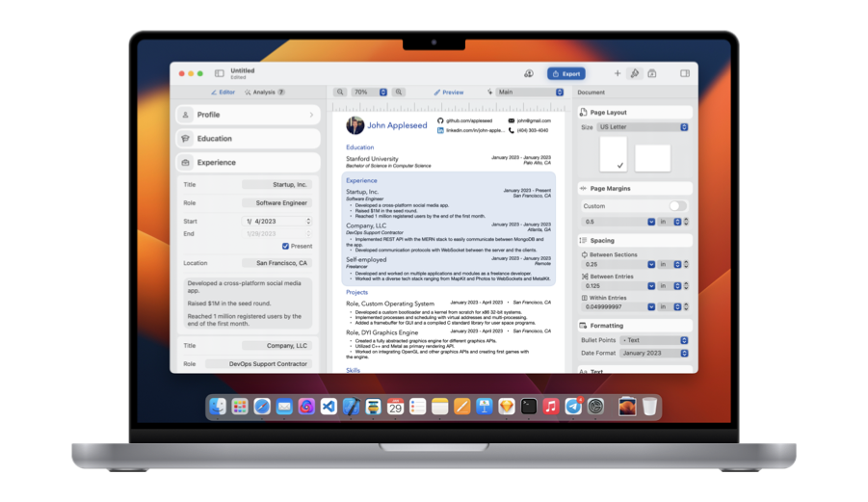Image resolution: width=868 pixels, height=502 pixels.
Task: Uncheck the Present checkbox
Action: [285, 246]
